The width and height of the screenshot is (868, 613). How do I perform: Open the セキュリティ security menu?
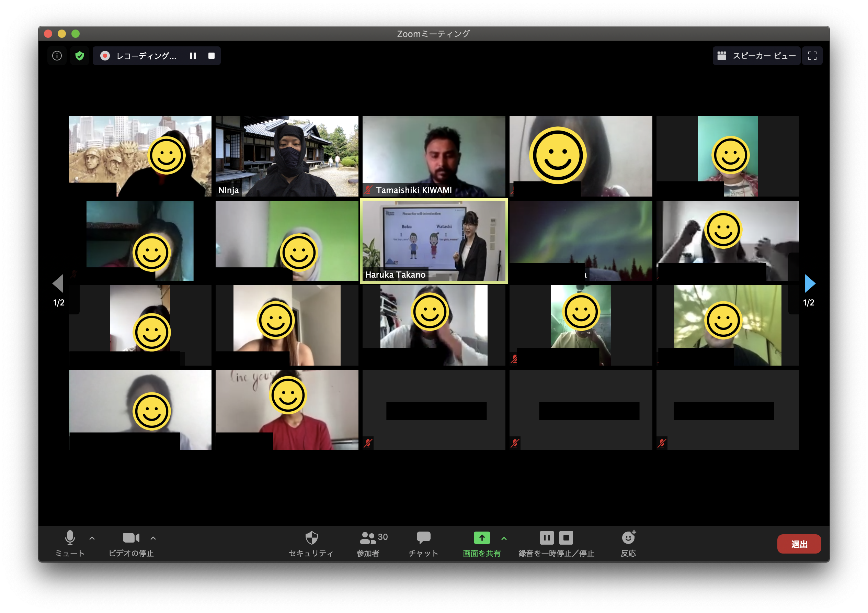[x=311, y=543]
